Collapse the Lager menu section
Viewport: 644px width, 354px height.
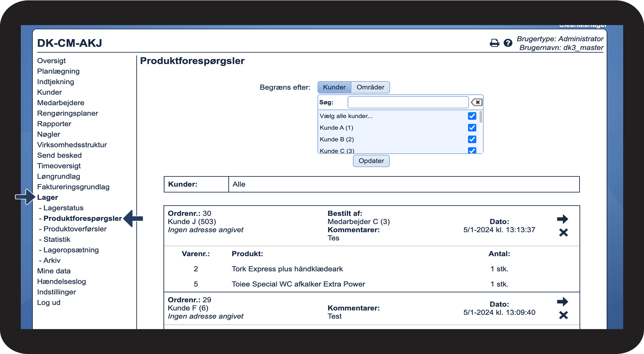point(47,198)
